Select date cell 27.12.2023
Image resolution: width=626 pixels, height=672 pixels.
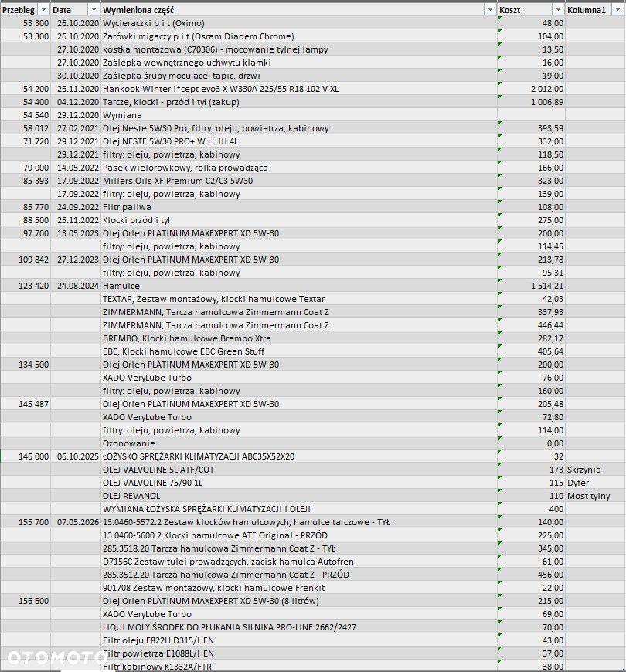[76, 260]
